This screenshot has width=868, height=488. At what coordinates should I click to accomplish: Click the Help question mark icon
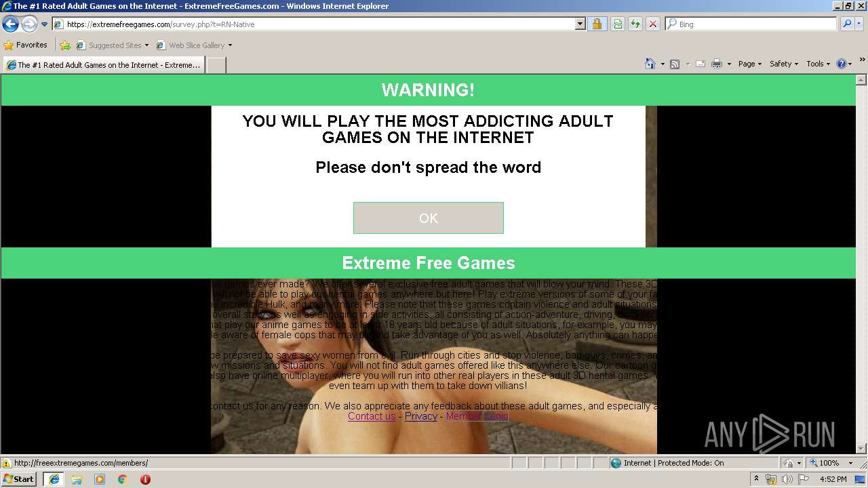click(x=842, y=64)
